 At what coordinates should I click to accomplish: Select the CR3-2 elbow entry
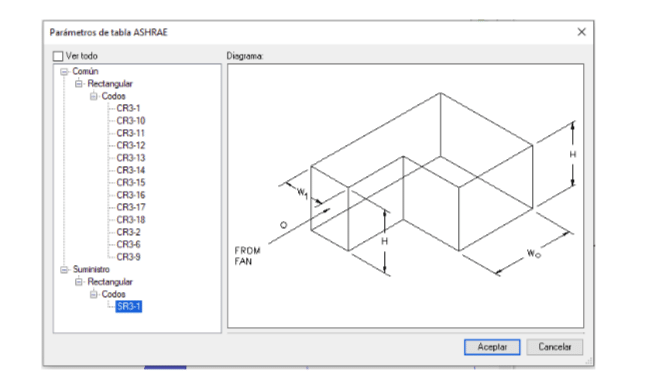tap(128, 232)
